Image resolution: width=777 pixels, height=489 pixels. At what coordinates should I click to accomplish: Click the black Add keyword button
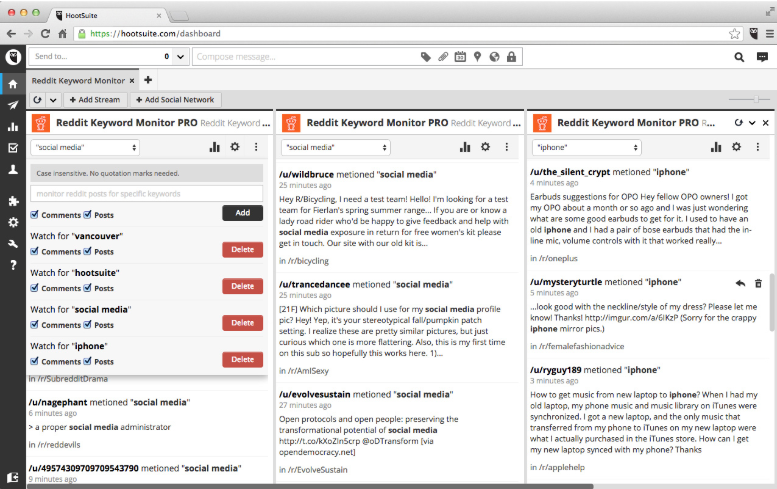click(x=242, y=213)
